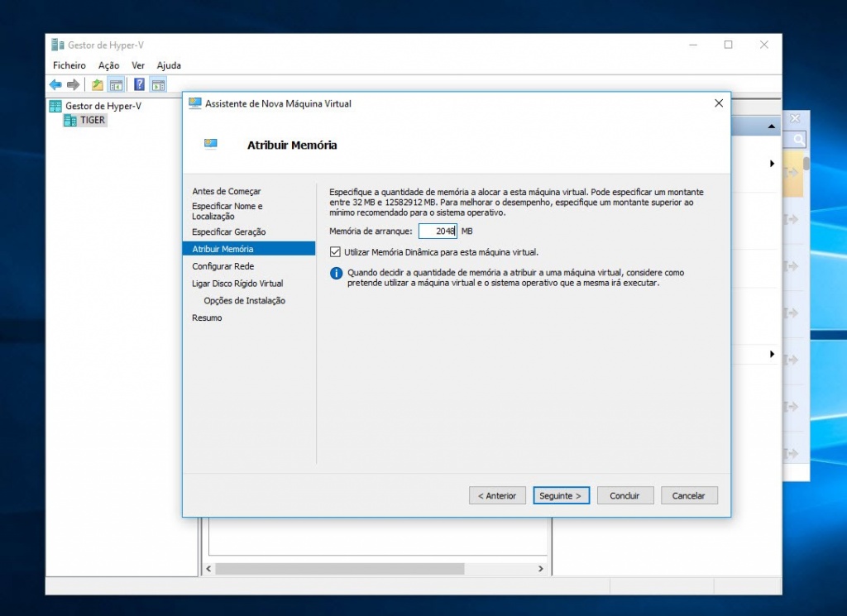Click the Seguinte button to continue

pos(561,495)
